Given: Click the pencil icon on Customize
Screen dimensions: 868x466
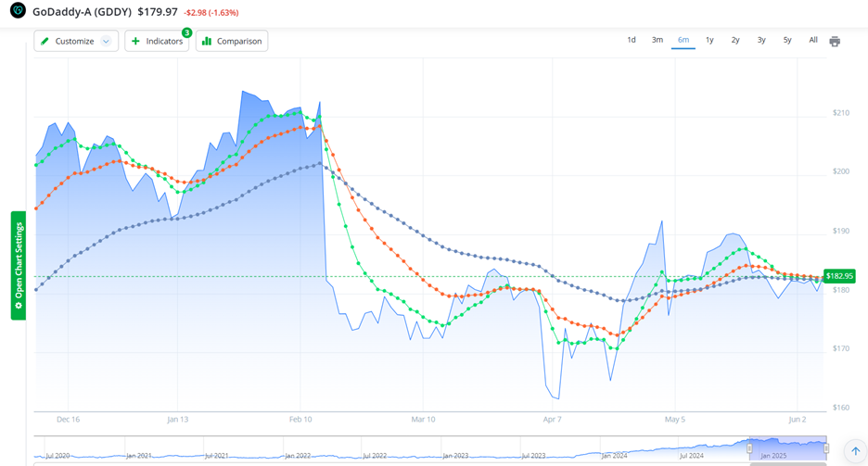Looking at the screenshot, I should pyautogui.click(x=45, y=41).
